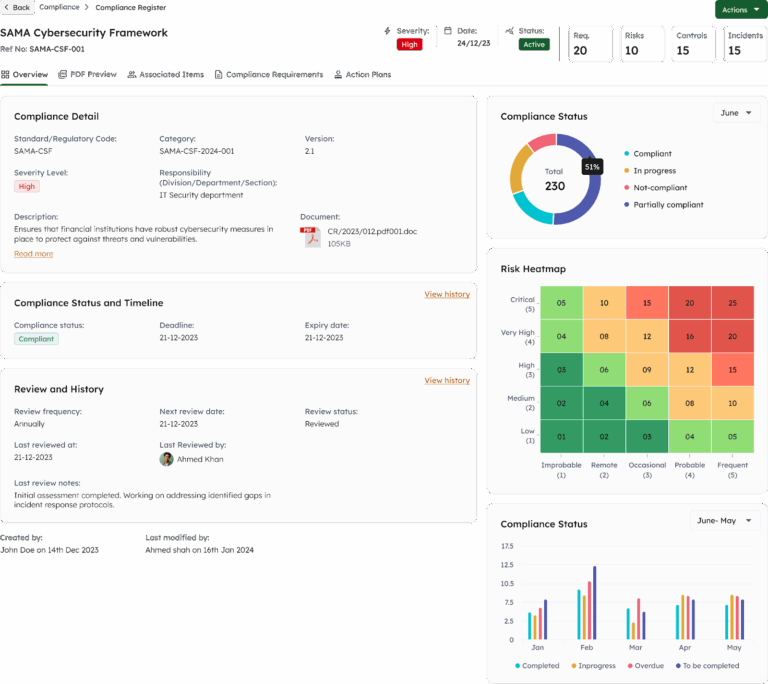Open the CR/2023/012.pdf001.doc file
The height and width of the screenshot is (684, 768).
point(372,231)
